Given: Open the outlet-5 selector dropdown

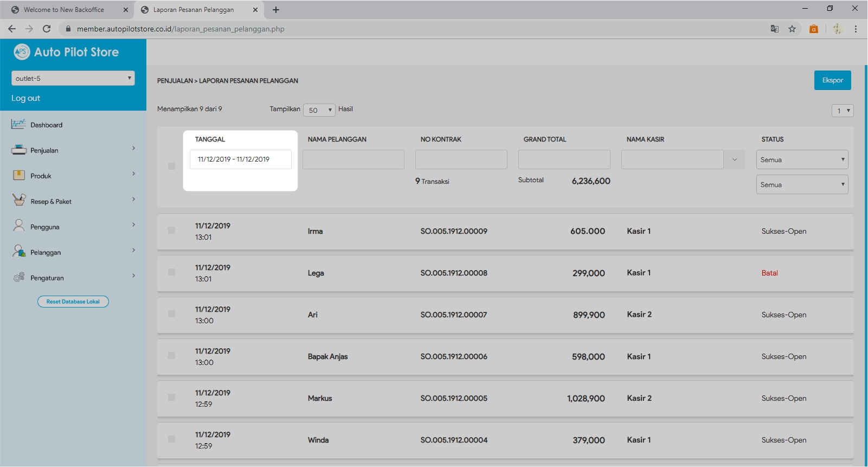Looking at the screenshot, I should 73,78.
